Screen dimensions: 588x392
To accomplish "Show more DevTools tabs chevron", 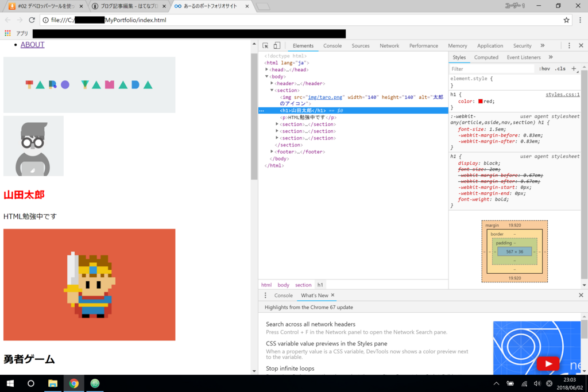I will tap(542, 46).
